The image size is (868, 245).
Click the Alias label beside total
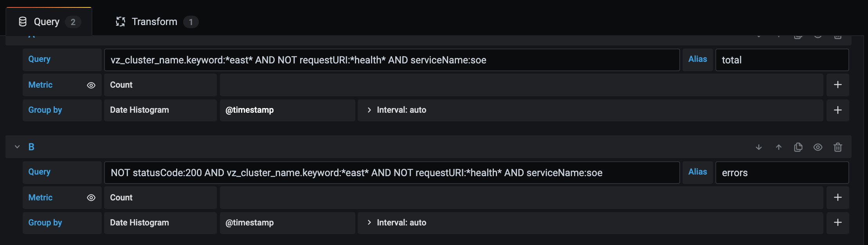[x=698, y=59]
